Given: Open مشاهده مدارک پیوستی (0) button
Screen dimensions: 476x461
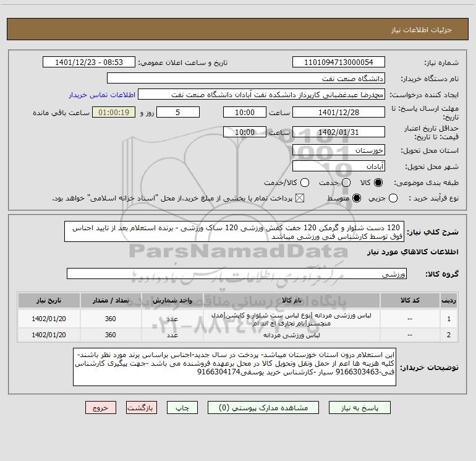Looking at the screenshot, I should click(263, 408).
